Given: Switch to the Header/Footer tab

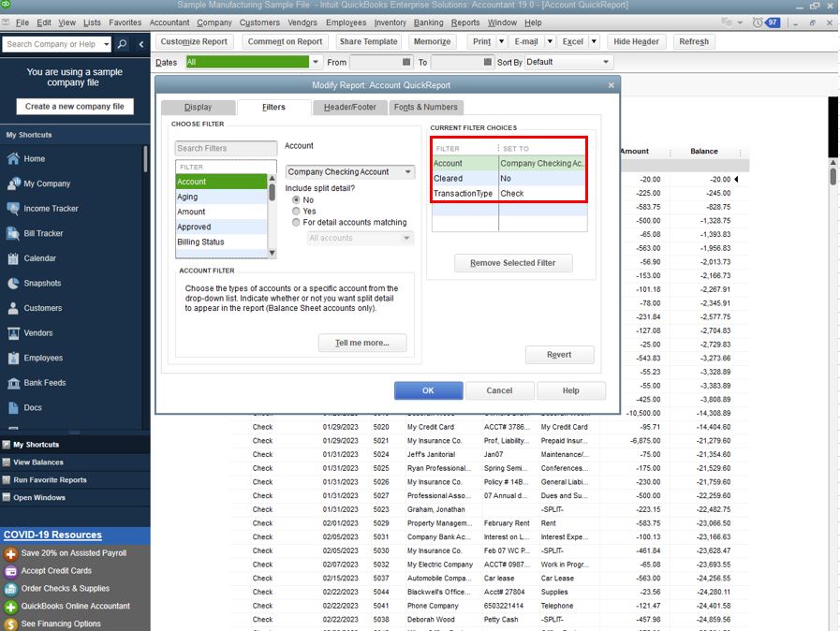Looking at the screenshot, I should coord(350,107).
